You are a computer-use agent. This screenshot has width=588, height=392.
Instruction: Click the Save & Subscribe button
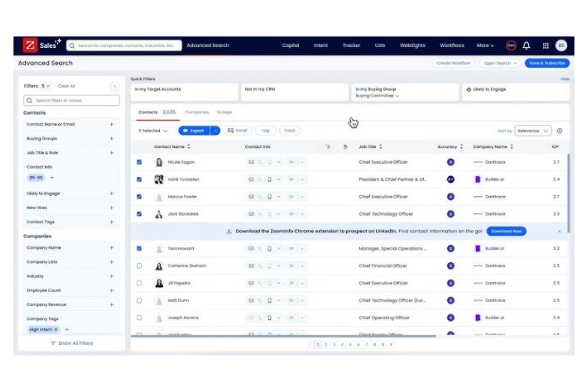pyautogui.click(x=547, y=63)
